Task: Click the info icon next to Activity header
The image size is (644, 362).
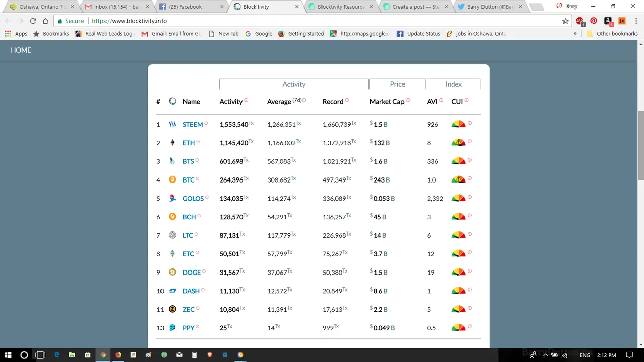Action: [246, 100]
